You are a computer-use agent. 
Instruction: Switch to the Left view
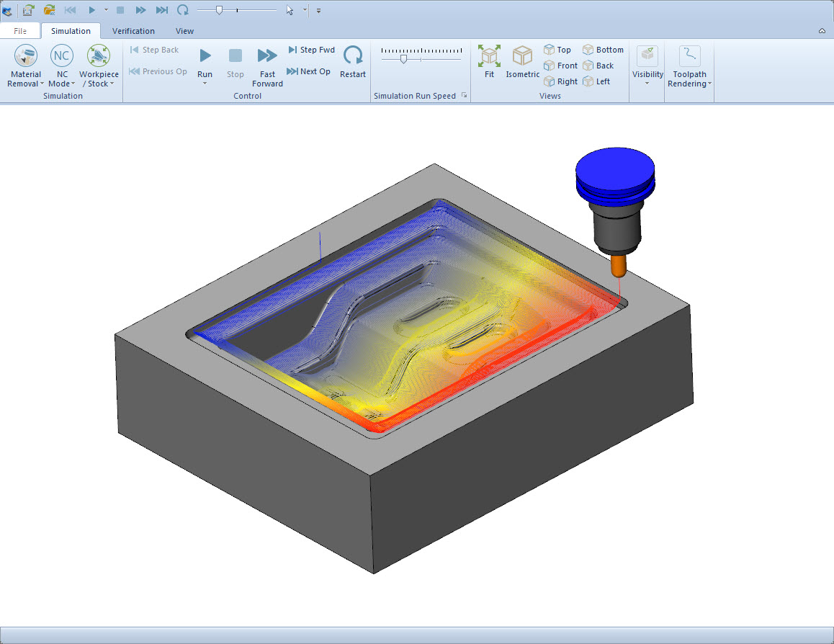(x=596, y=81)
